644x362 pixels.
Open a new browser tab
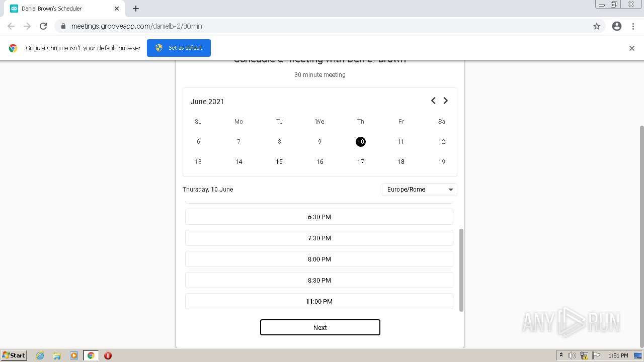(136, 9)
